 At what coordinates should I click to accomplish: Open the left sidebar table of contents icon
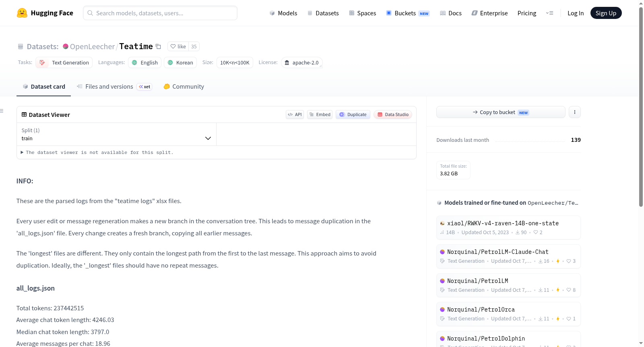(2, 111)
